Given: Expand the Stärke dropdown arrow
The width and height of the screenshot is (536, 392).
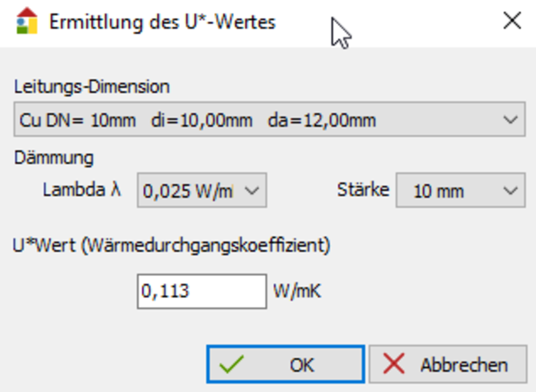Looking at the screenshot, I should point(510,190).
